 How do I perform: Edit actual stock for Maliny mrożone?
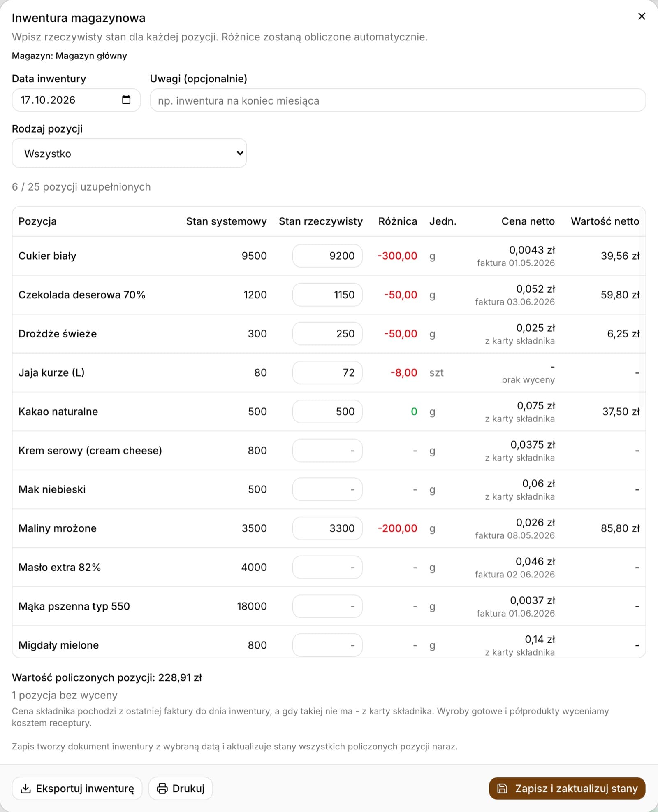click(x=327, y=528)
